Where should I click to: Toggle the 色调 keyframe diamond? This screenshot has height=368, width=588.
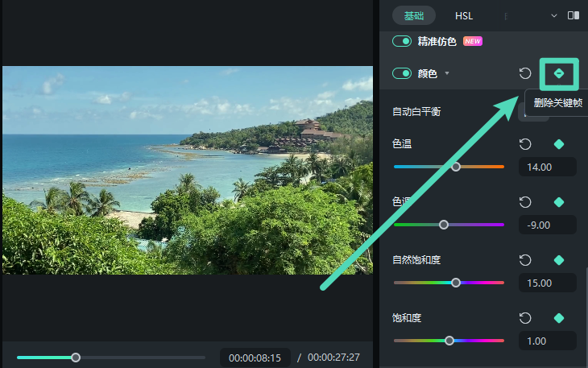tap(559, 202)
